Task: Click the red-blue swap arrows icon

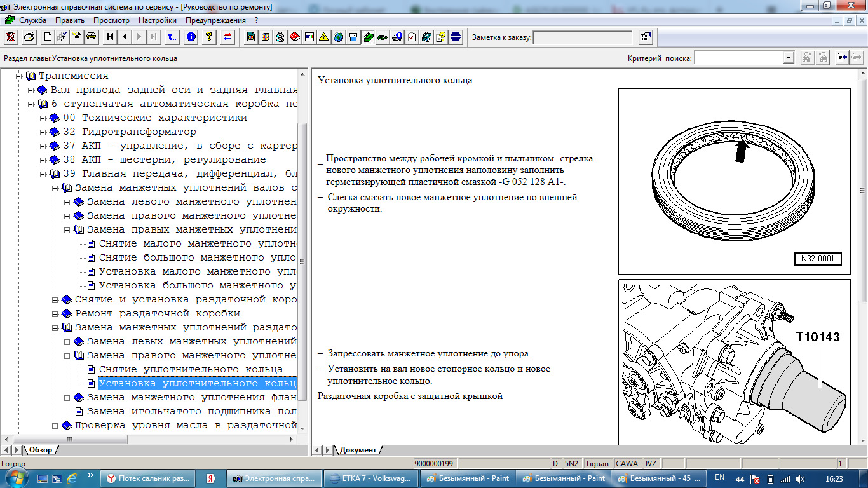Action: (227, 37)
